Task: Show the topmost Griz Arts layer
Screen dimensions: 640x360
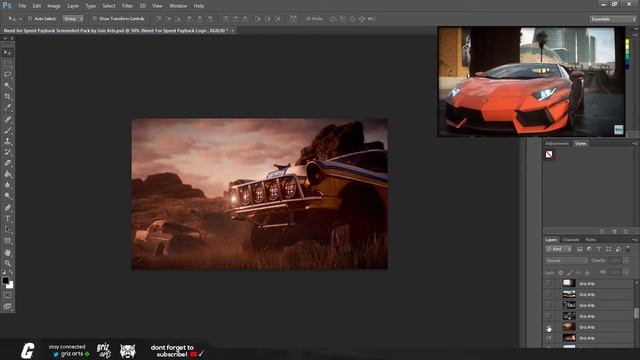Action: [x=549, y=283]
